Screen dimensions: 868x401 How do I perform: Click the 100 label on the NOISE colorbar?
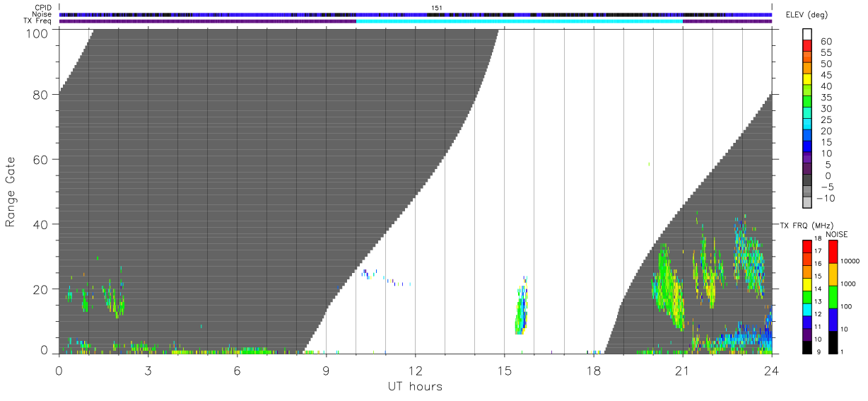pos(848,307)
